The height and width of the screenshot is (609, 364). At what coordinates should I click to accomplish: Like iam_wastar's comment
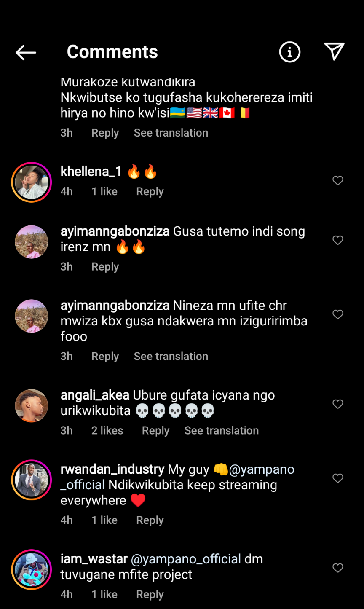pos(338,568)
